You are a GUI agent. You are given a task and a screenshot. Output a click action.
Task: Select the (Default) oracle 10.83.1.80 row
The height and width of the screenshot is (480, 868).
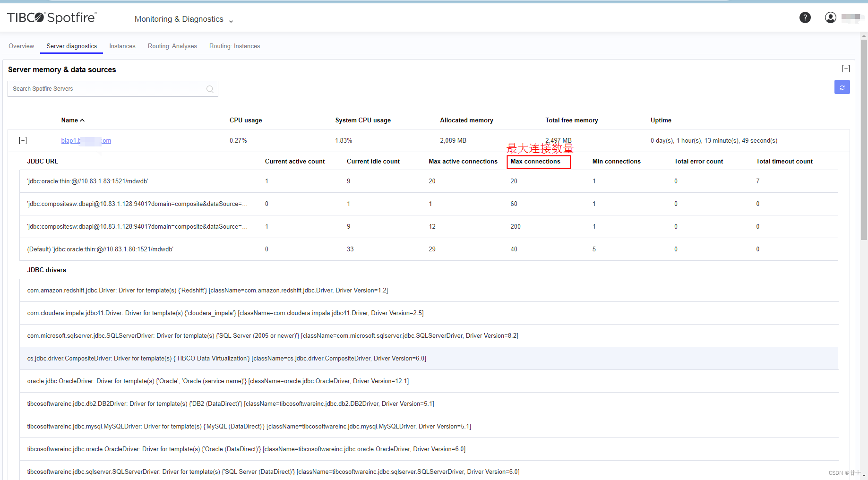pos(429,249)
